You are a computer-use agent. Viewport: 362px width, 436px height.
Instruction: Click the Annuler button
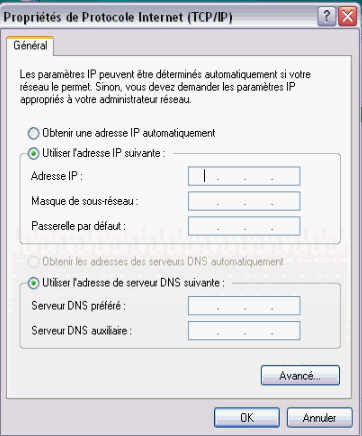pyautogui.click(x=319, y=417)
